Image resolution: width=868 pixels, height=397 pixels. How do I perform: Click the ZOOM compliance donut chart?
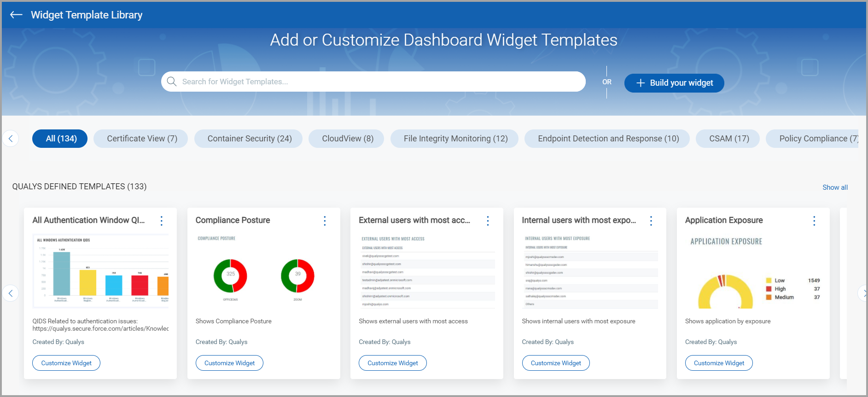(297, 276)
